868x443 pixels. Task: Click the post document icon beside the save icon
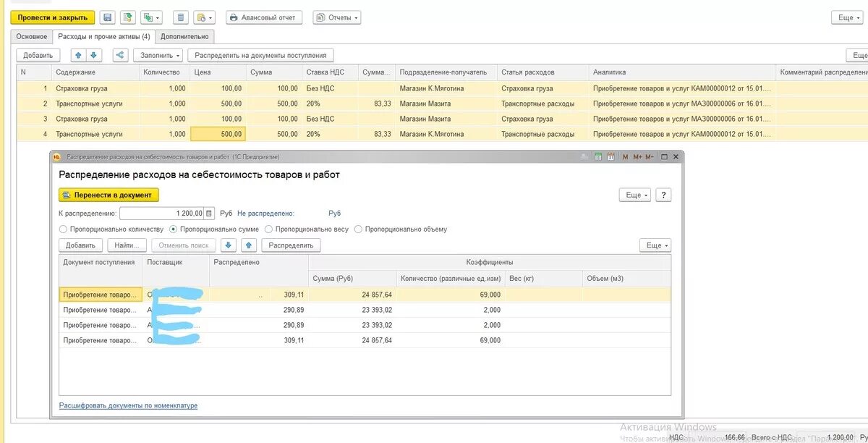point(128,17)
